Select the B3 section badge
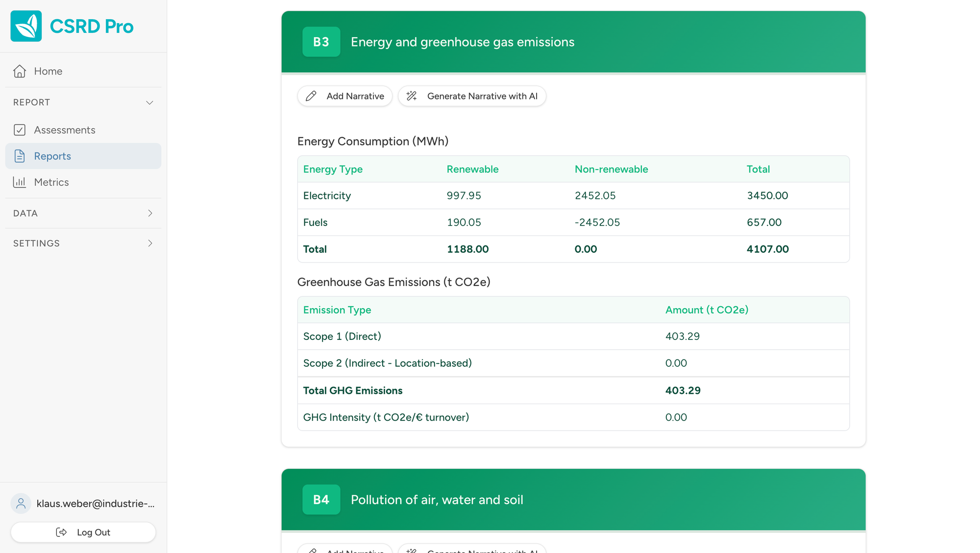 click(321, 42)
